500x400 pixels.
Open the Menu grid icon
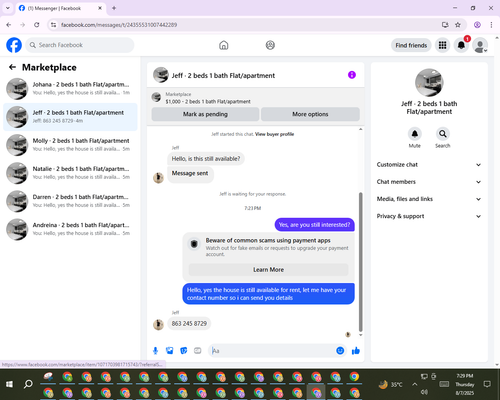[442, 45]
